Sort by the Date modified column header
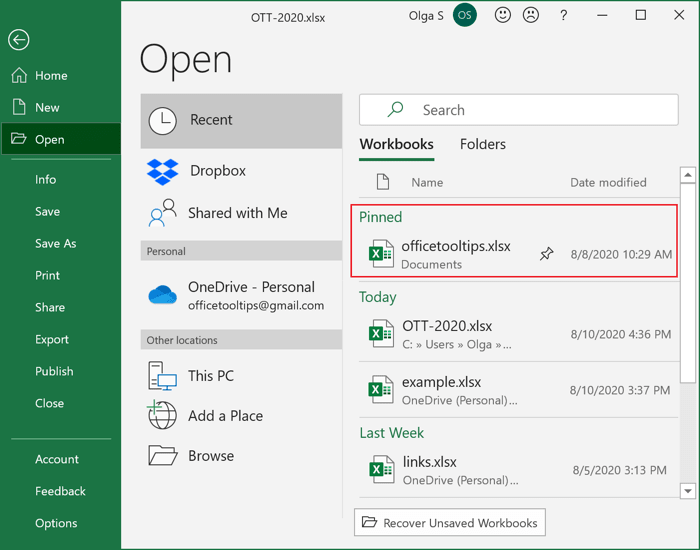This screenshot has width=700, height=550. [608, 183]
